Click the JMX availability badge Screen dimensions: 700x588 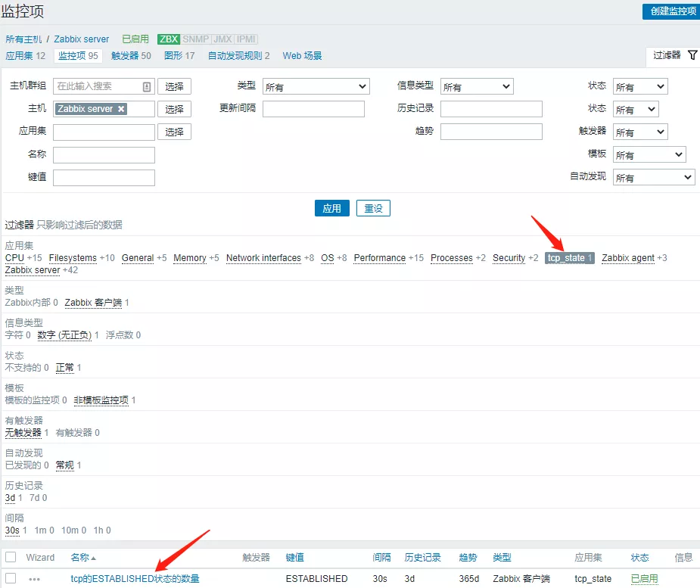[x=222, y=39]
